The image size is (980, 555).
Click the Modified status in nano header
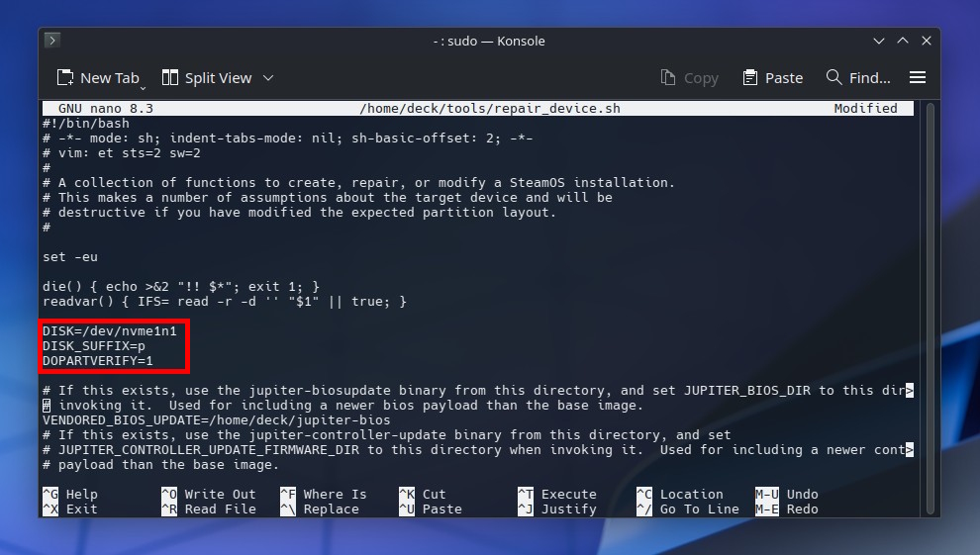coord(865,109)
